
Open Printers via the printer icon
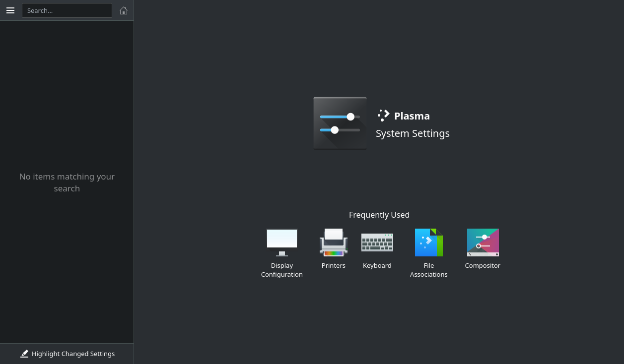(x=333, y=242)
